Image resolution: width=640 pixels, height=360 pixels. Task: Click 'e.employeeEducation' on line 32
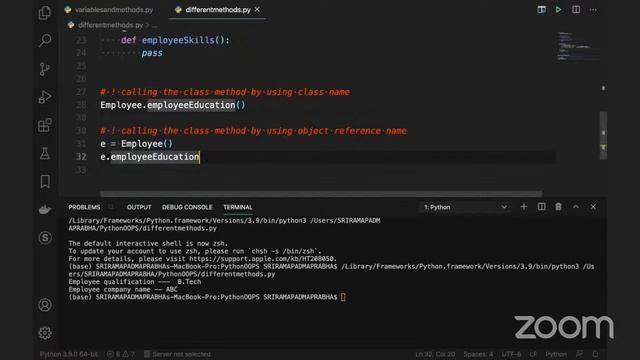(x=150, y=157)
